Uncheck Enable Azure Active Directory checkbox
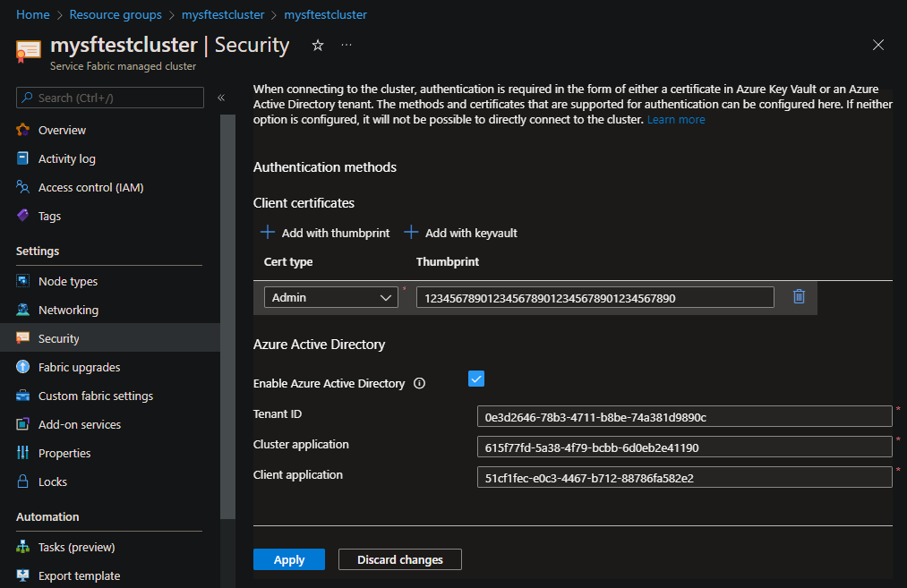The image size is (907, 588). point(476,379)
